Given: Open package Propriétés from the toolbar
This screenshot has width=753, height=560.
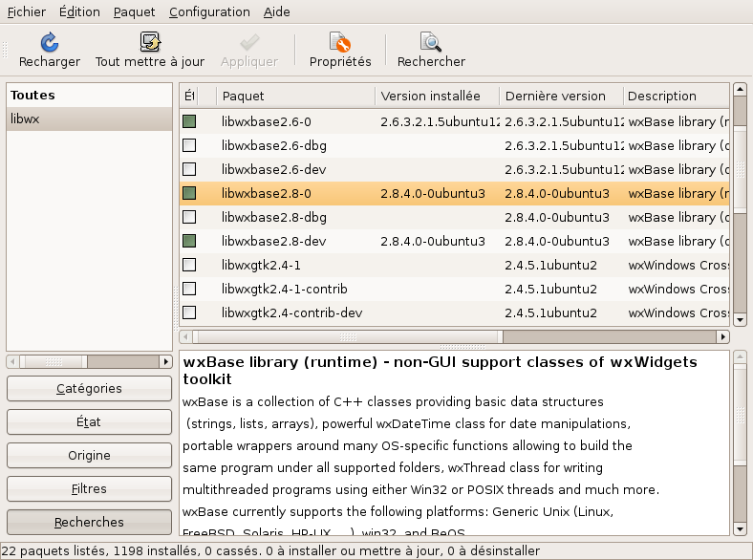Looking at the screenshot, I should (x=340, y=42).
